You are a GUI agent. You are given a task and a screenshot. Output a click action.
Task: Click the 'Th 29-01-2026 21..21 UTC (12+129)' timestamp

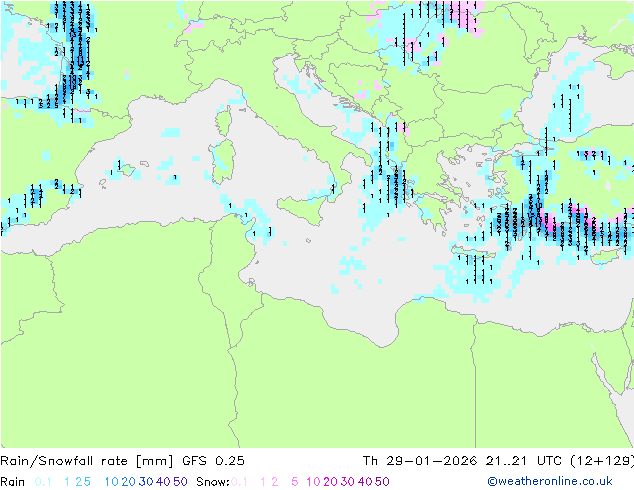(498, 461)
